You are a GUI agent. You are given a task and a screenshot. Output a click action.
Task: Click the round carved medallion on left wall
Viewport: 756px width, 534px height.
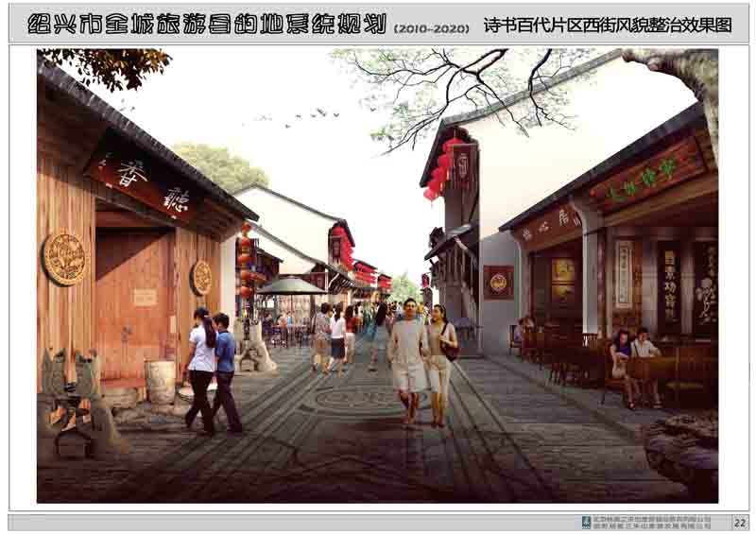(x=63, y=258)
